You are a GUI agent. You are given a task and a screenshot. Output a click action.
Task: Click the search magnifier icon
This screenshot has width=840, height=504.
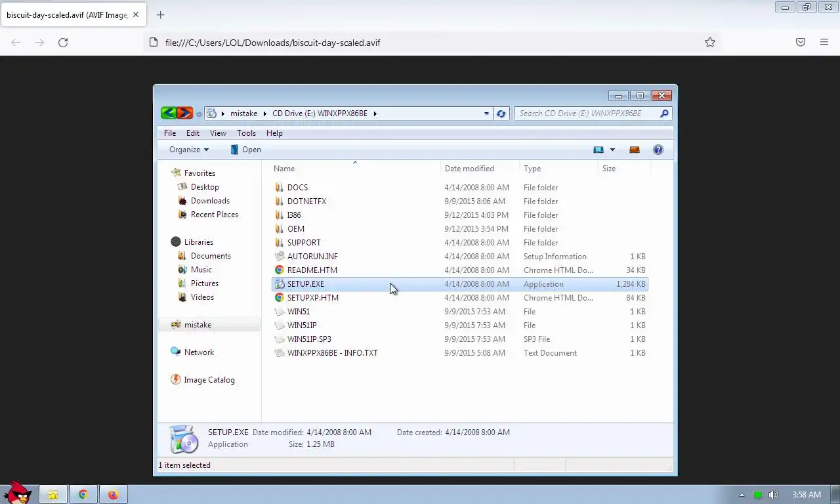(664, 114)
